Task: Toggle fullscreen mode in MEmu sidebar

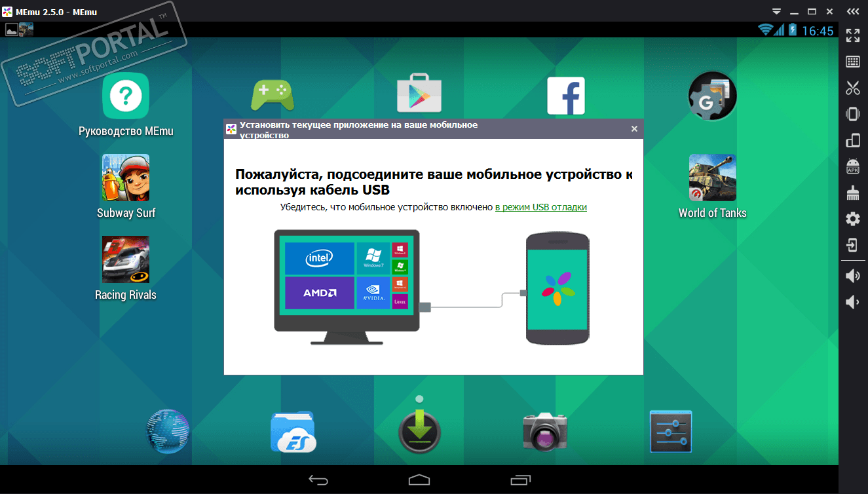Action: [x=853, y=35]
